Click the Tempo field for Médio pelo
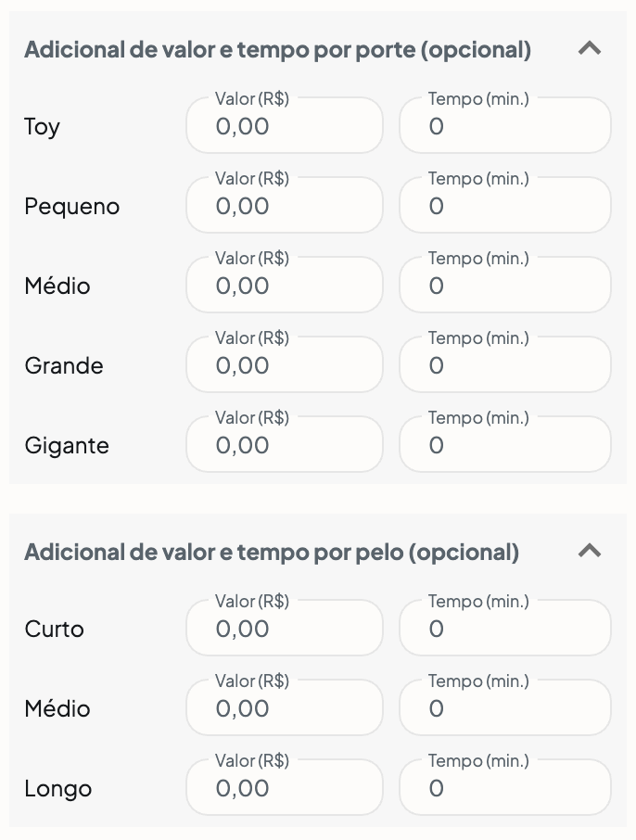Screen dimensions: 636x840 click(x=505, y=707)
